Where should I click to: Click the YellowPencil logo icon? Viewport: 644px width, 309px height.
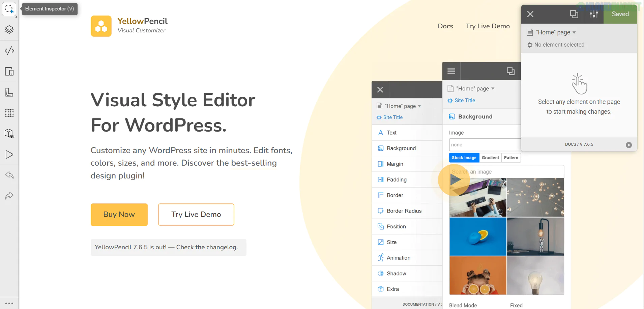[x=101, y=26]
